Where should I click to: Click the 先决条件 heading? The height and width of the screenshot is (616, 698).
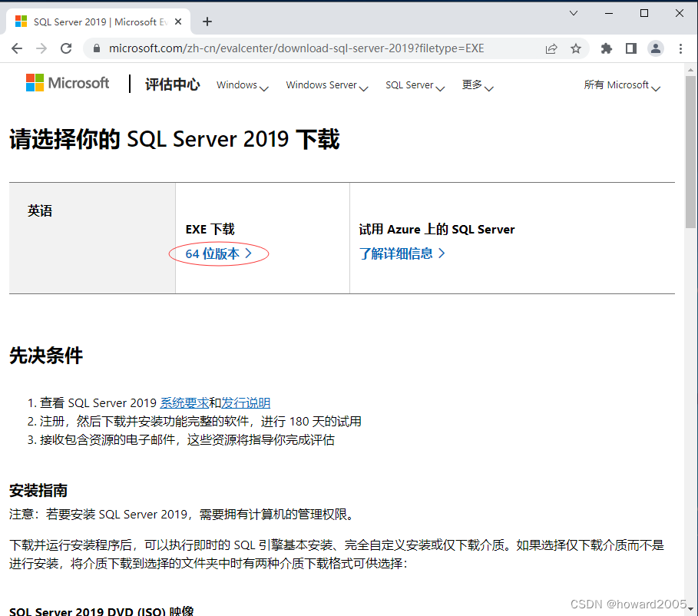coord(46,356)
